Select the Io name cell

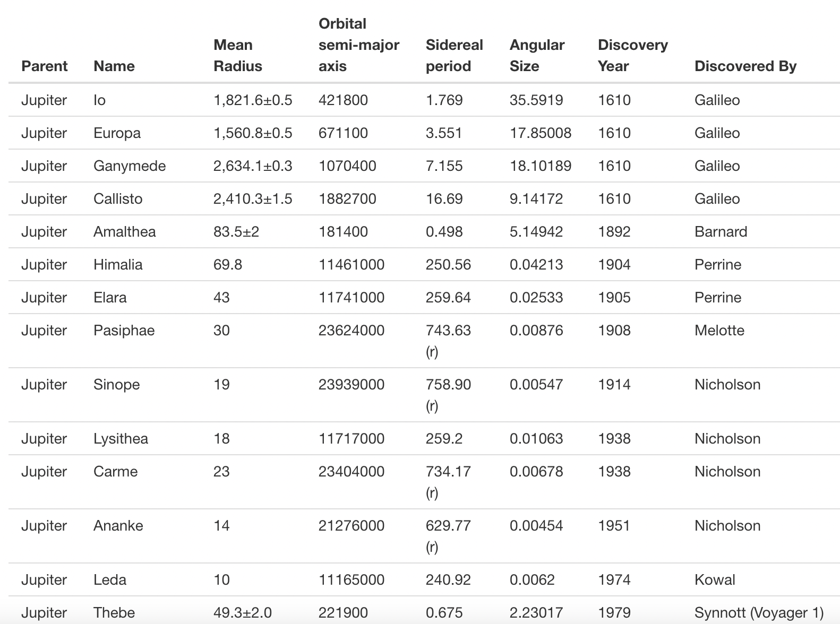(x=99, y=100)
